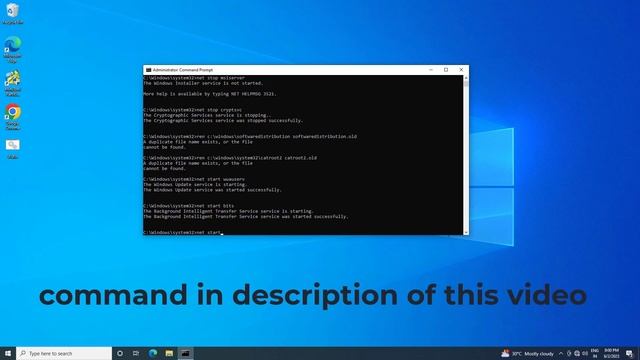640x360 pixels.
Task: Open Task View on the taskbar
Action: [x=136, y=353]
